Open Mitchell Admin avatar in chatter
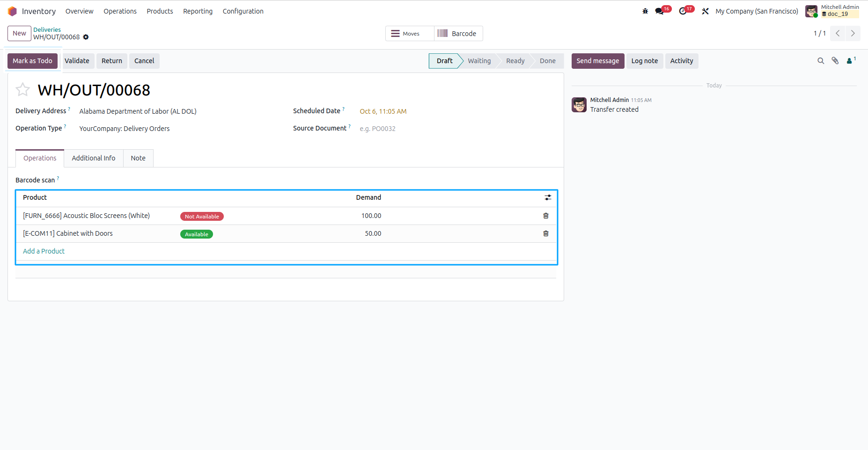The height and width of the screenshot is (450, 868). pos(579,105)
